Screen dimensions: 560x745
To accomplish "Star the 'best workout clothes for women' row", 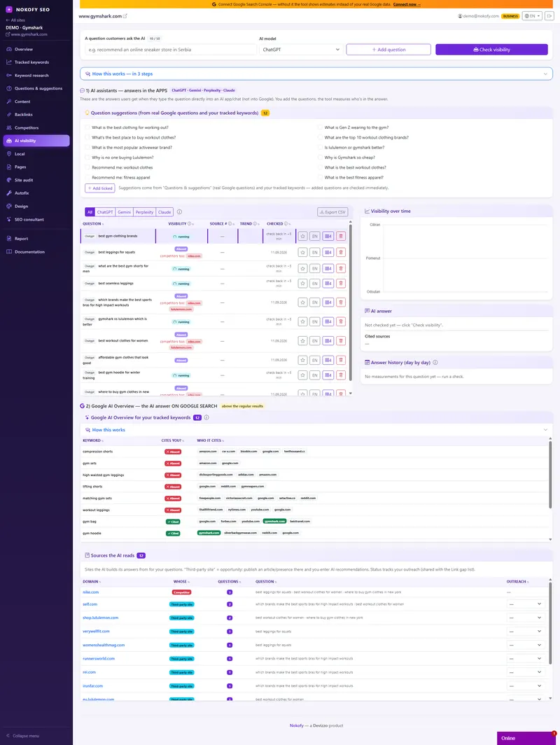I will click(302, 341).
